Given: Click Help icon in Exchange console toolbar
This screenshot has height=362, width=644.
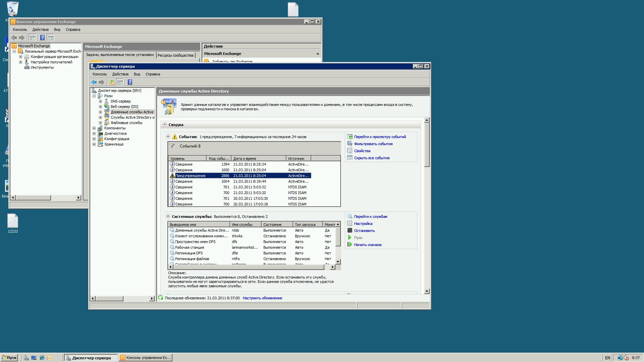Looking at the screenshot, I should pyautogui.click(x=42, y=38).
